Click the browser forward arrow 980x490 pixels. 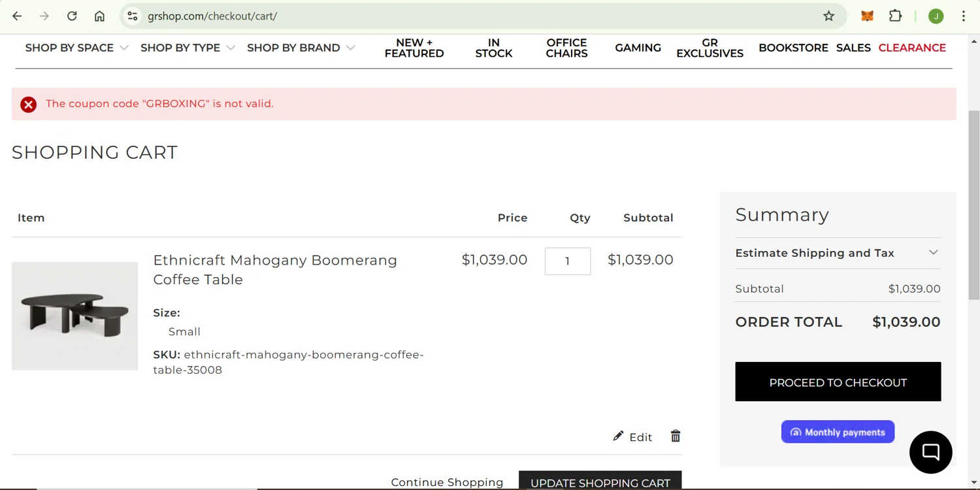(x=44, y=16)
